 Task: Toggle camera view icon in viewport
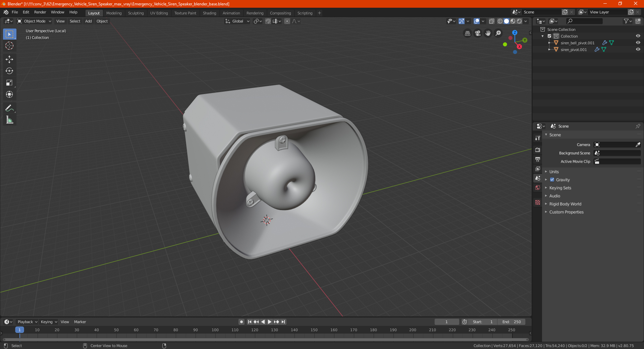coord(478,33)
